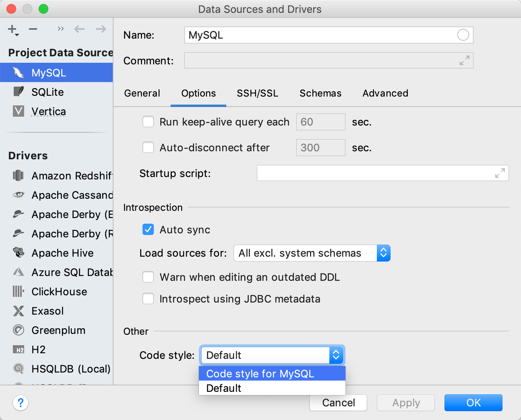521x420 pixels.
Task: Select the MySQL data source icon
Action: tap(18, 72)
